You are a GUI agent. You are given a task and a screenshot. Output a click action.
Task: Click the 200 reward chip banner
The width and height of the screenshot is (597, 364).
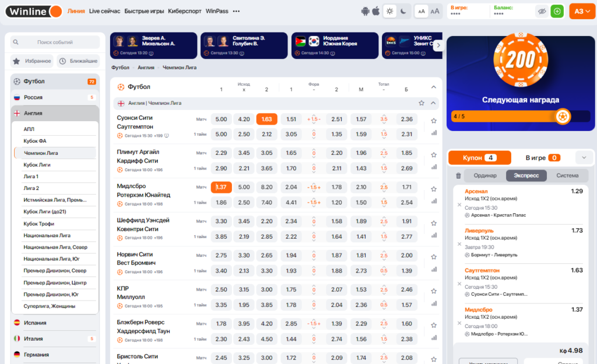point(521,60)
